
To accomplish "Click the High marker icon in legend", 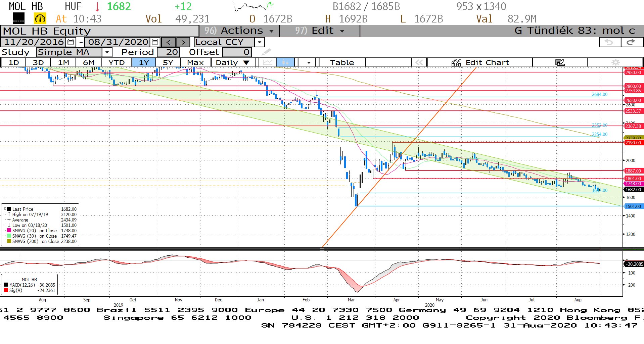I will [9, 214].
